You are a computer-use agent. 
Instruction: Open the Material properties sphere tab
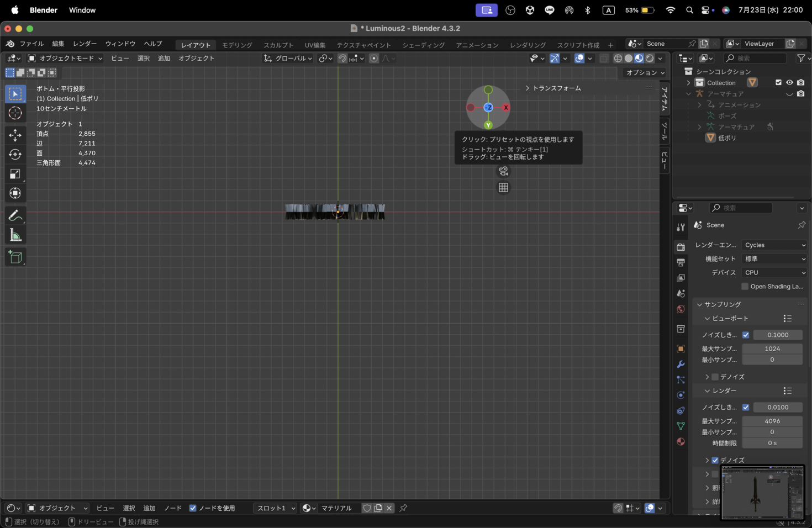click(x=681, y=441)
